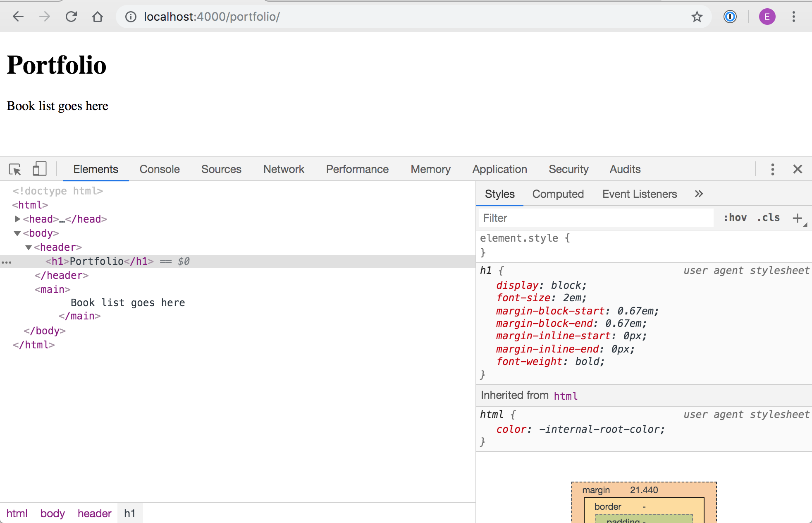The width and height of the screenshot is (812, 523).
Task: Open DevTools customize menu
Action: coord(772,169)
